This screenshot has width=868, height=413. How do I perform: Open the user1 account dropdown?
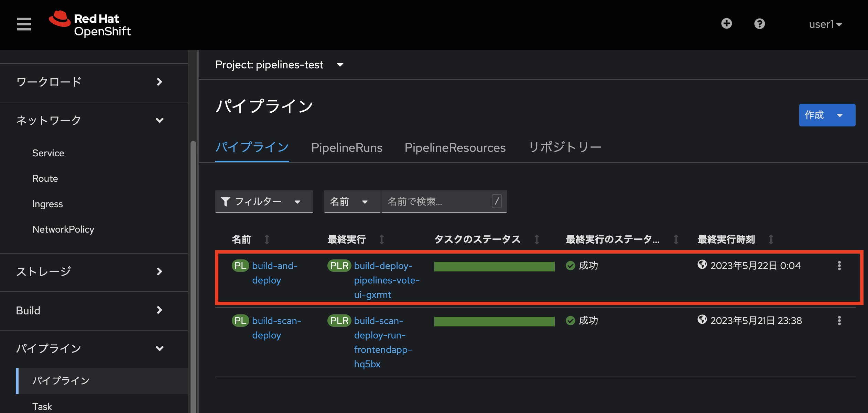point(825,24)
